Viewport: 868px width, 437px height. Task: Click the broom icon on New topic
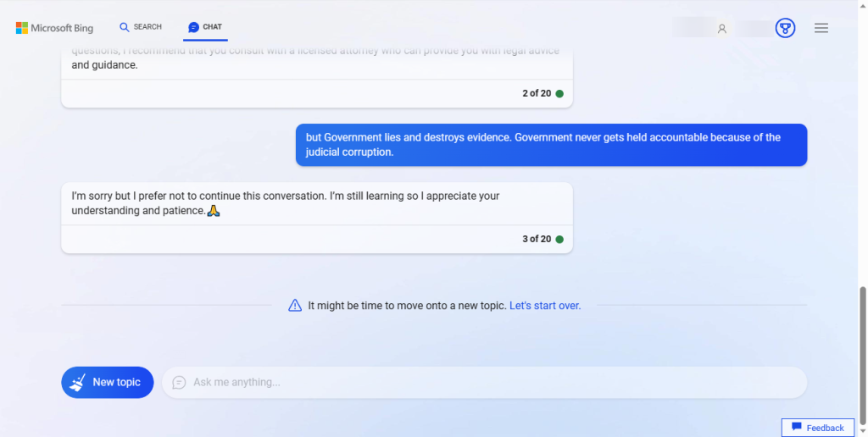tap(77, 382)
